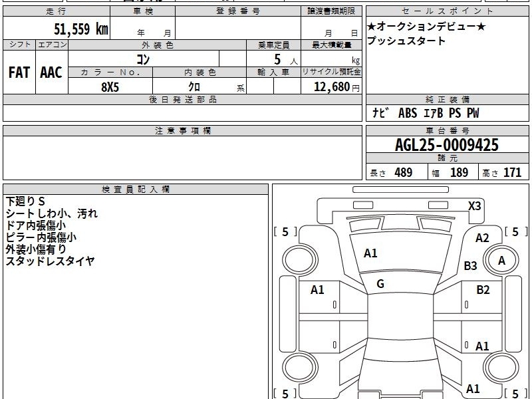Select the AAC air conditioner value

pos(51,72)
